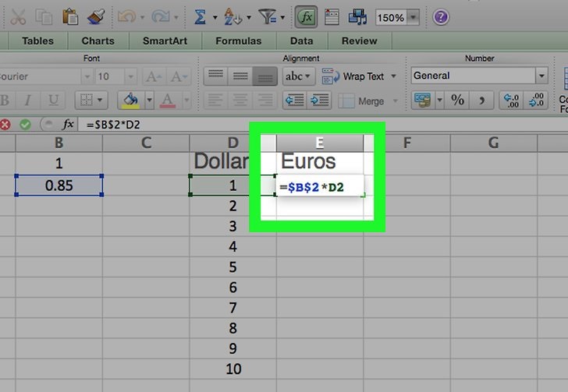This screenshot has width=568, height=392.
Task: Switch to the Charts tab
Action: click(x=98, y=41)
